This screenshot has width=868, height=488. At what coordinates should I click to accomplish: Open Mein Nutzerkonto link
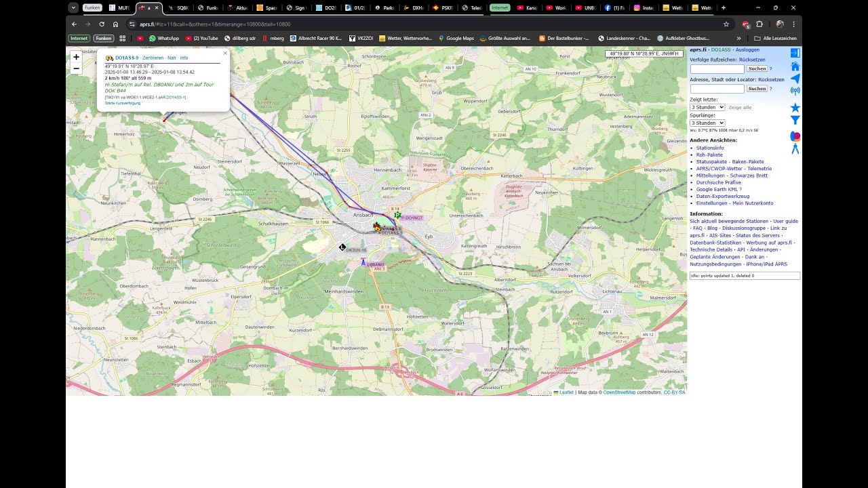(x=753, y=203)
